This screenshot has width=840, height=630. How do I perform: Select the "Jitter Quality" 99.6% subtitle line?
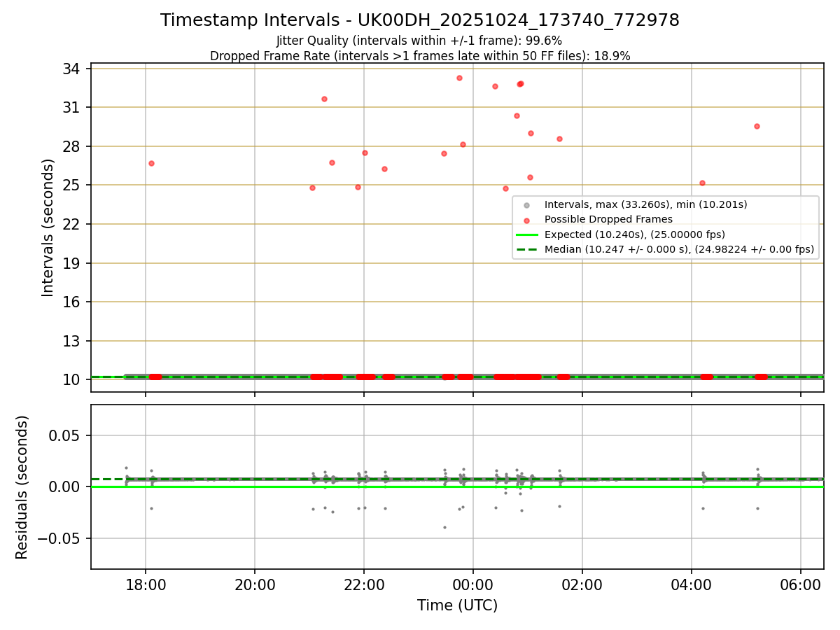click(419, 41)
